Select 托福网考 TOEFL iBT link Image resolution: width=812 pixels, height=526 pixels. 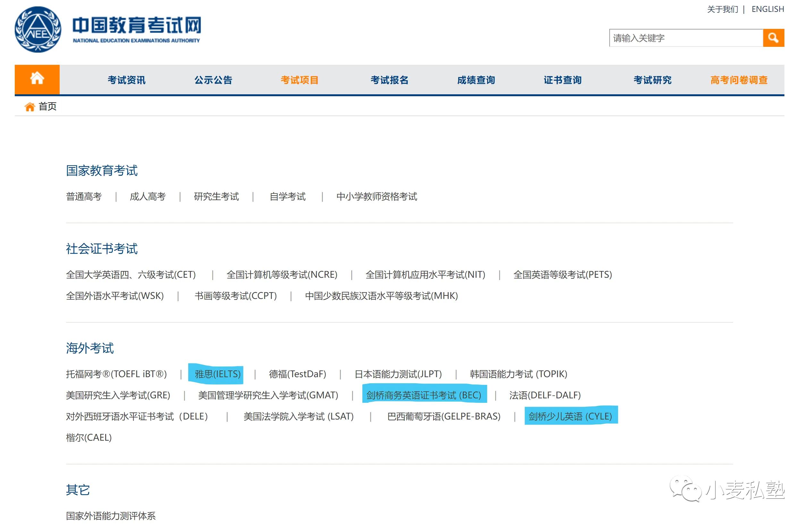point(116,374)
